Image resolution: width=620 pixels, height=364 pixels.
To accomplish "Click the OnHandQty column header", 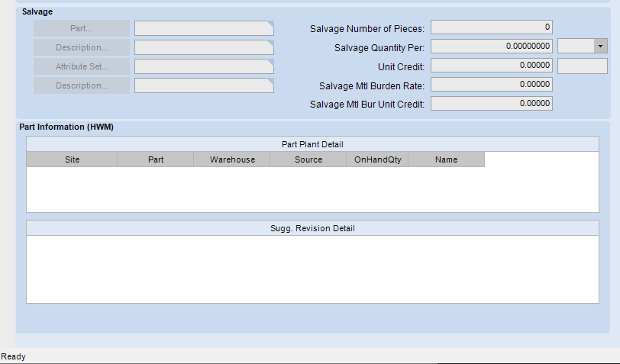I will 378,159.
